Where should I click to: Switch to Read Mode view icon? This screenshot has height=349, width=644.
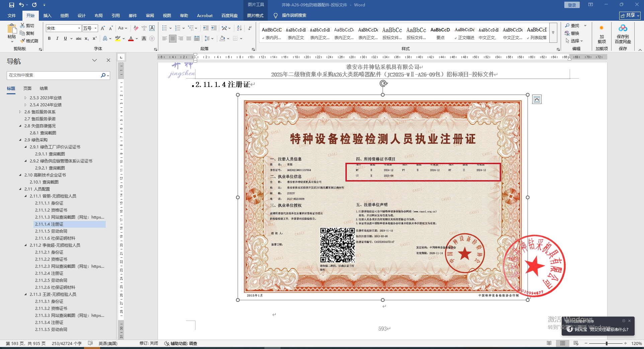point(549,343)
